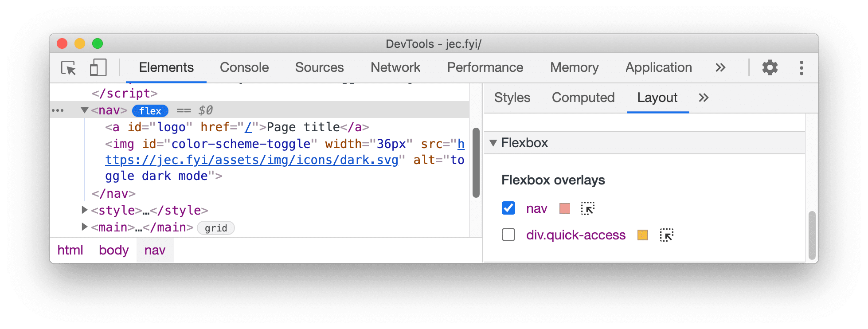
Task: Select body in the breadcrumb bar
Action: point(113,250)
